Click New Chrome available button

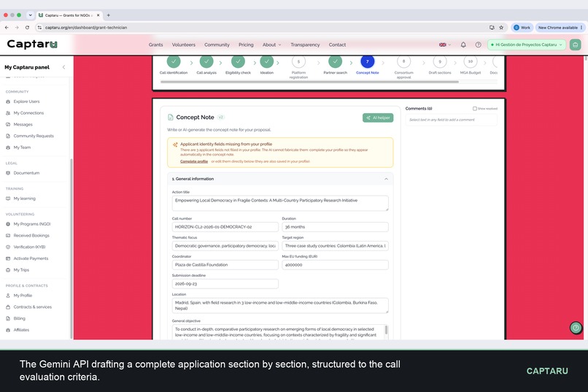point(560,28)
